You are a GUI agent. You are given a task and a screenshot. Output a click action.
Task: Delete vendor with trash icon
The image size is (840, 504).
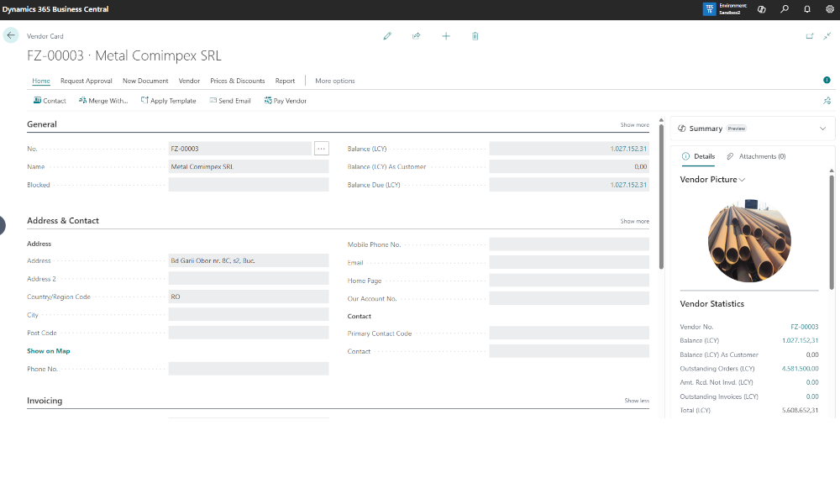click(x=475, y=36)
